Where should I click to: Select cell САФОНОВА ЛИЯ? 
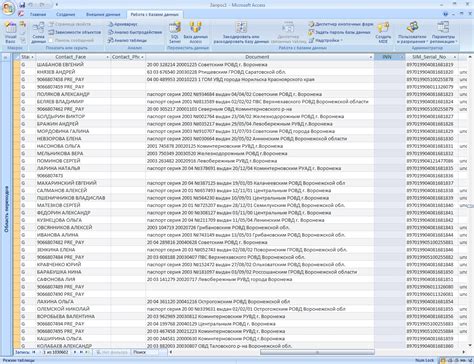click(x=73, y=279)
